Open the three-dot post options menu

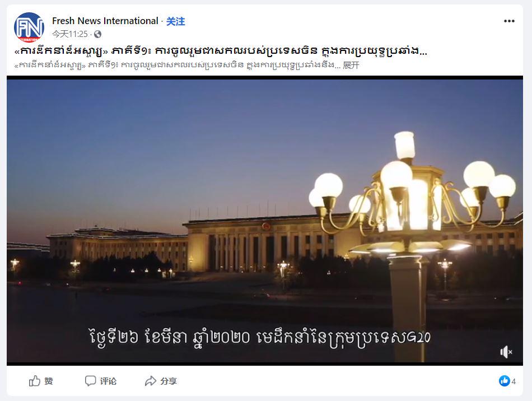coord(509,21)
